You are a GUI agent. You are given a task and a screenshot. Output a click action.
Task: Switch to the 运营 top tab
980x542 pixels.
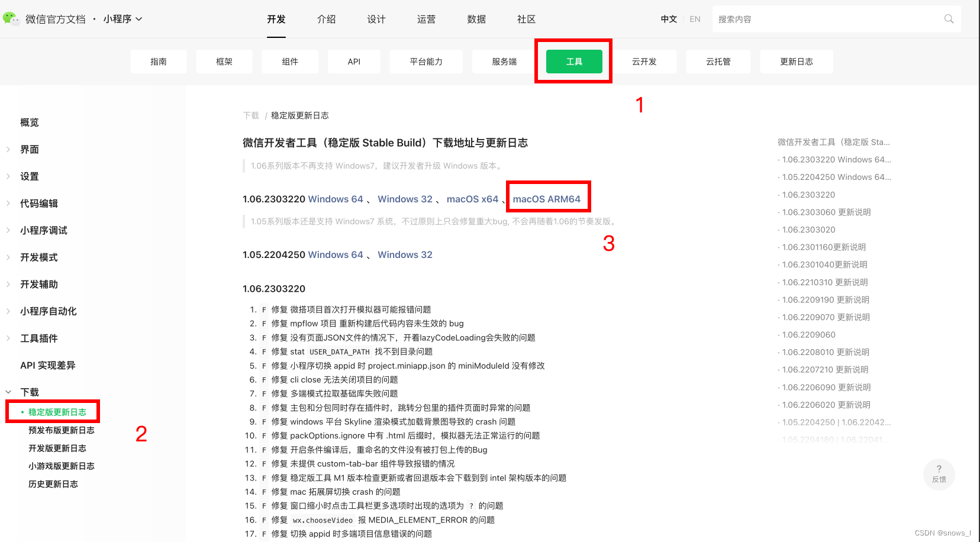point(427,19)
